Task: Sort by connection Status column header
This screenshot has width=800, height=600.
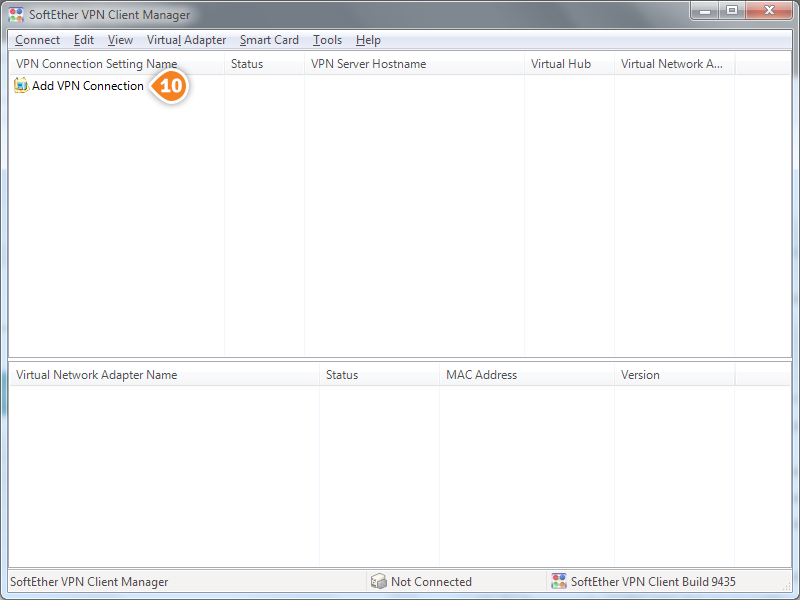Action: [x=264, y=64]
